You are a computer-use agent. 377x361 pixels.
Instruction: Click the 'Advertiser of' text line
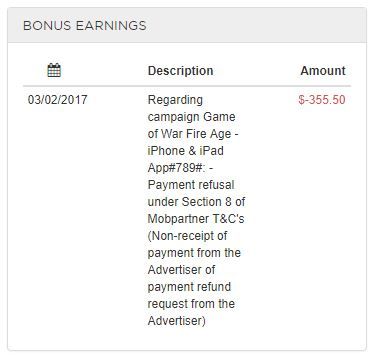[181, 270]
